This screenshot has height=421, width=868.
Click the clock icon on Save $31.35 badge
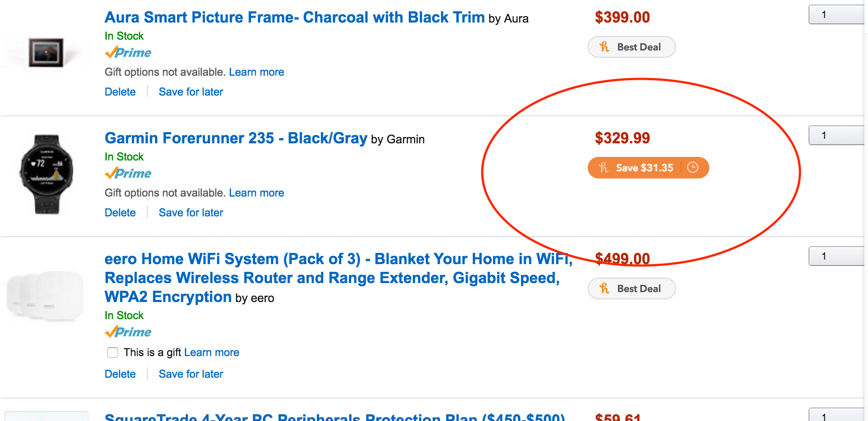click(693, 168)
